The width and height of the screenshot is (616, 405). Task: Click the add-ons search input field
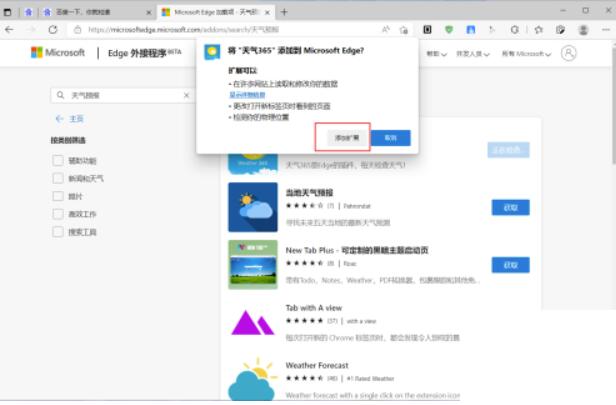(124, 95)
